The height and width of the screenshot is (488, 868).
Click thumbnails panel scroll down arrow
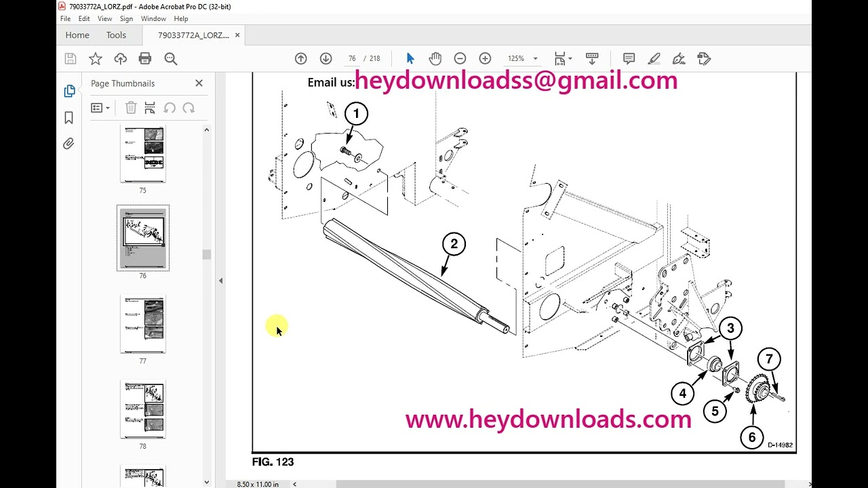tap(207, 482)
